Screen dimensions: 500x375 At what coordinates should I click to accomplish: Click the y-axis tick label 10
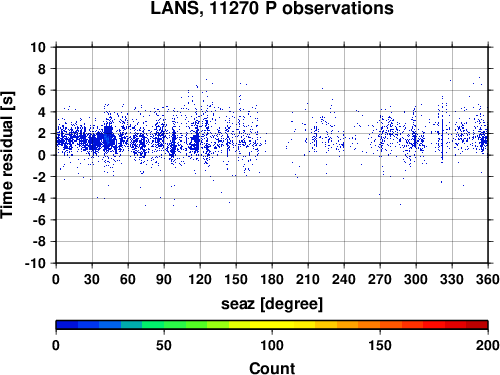38,47
